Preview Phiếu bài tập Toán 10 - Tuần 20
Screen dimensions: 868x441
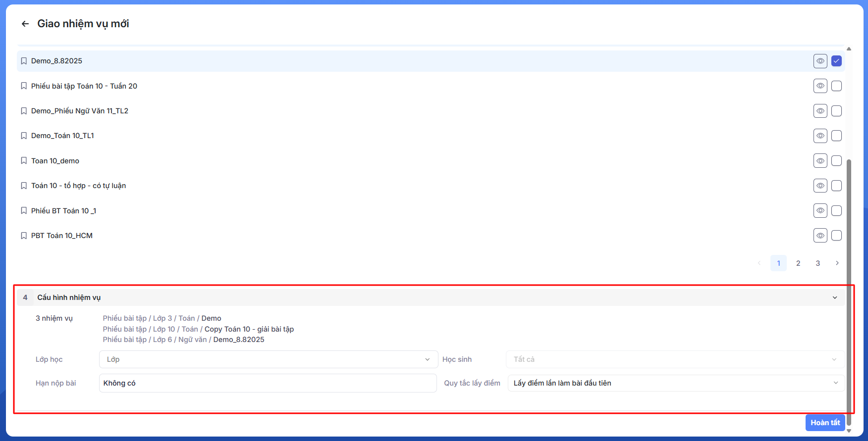pyautogui.click(x=820, y=86)
